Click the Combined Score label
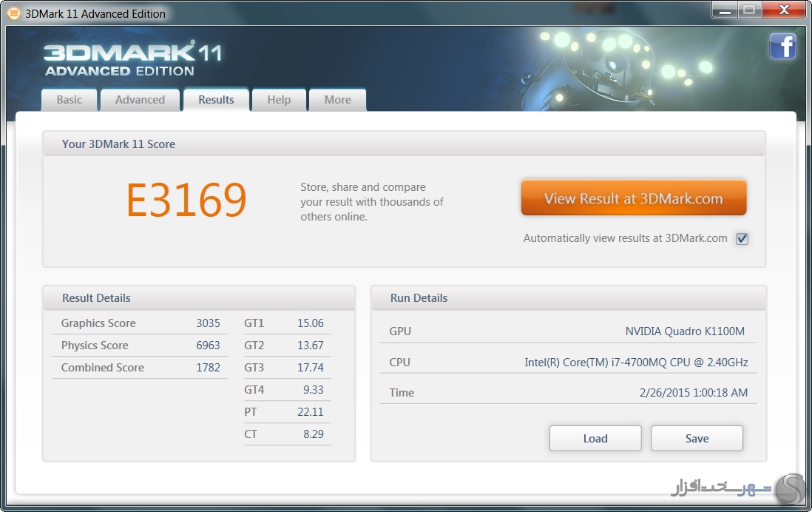This screenshot has height=512, width=812. [x=103, y=368]
